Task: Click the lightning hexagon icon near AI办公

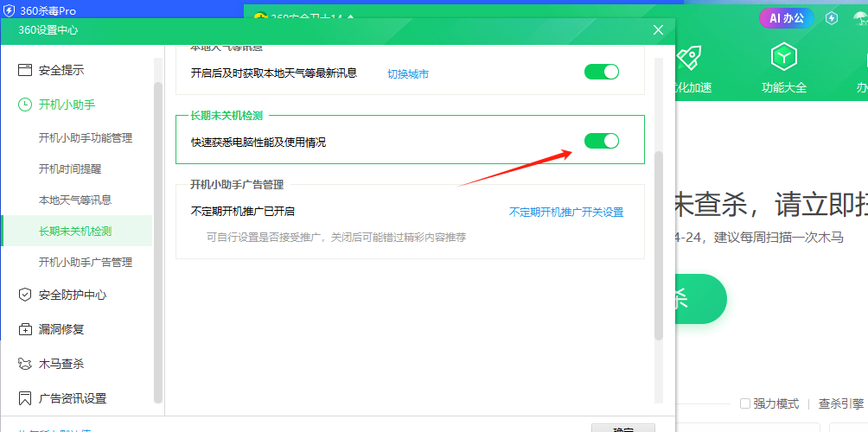Action: click(832, 18)
